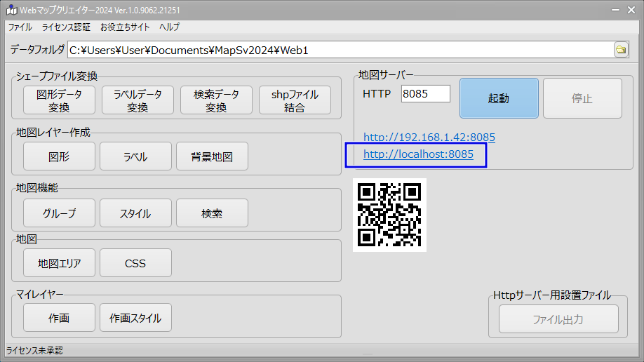Click the 停止 server button
The height and width of the screenshot is (362, 644).
582,98
